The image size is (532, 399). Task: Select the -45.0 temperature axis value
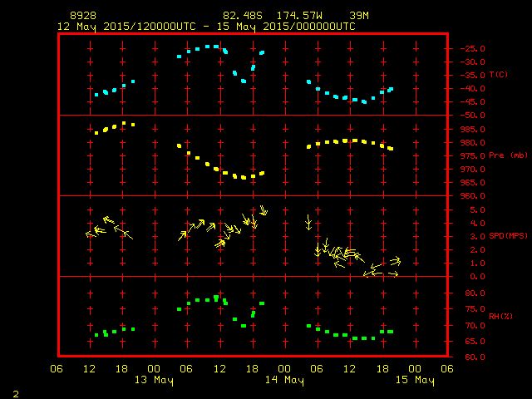pos(473,102)
